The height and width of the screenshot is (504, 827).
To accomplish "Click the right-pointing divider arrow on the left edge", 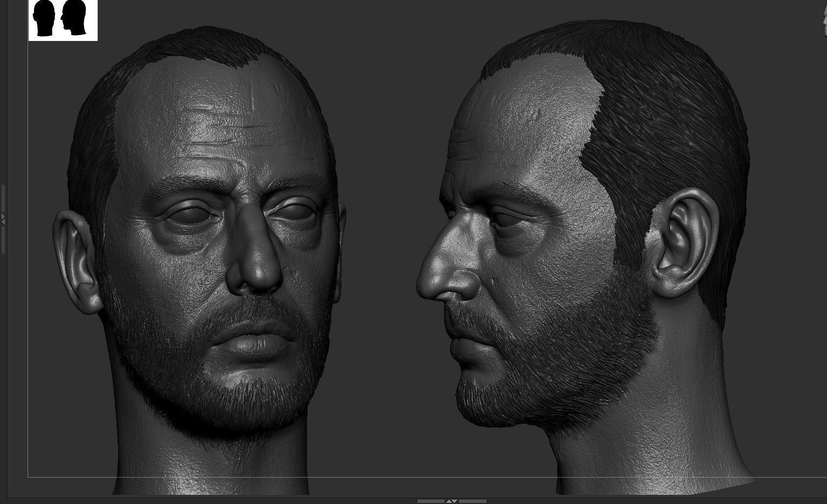I will pos(3,215).
